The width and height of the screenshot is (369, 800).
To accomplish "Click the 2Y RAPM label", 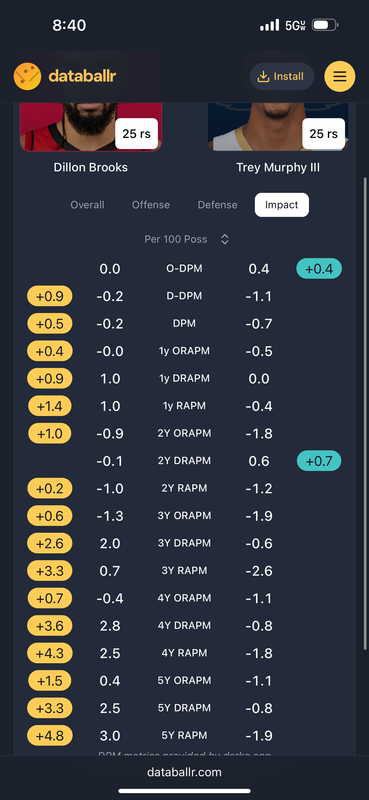I will point(184,488).
